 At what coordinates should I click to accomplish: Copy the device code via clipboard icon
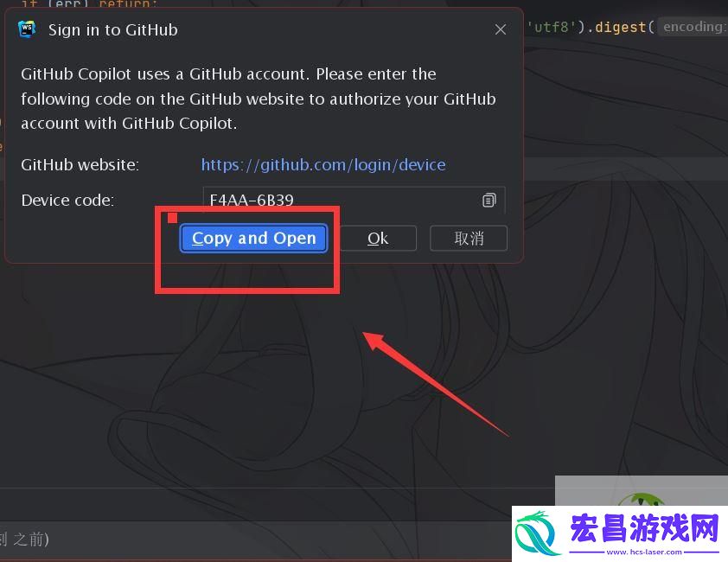point(489,201)
